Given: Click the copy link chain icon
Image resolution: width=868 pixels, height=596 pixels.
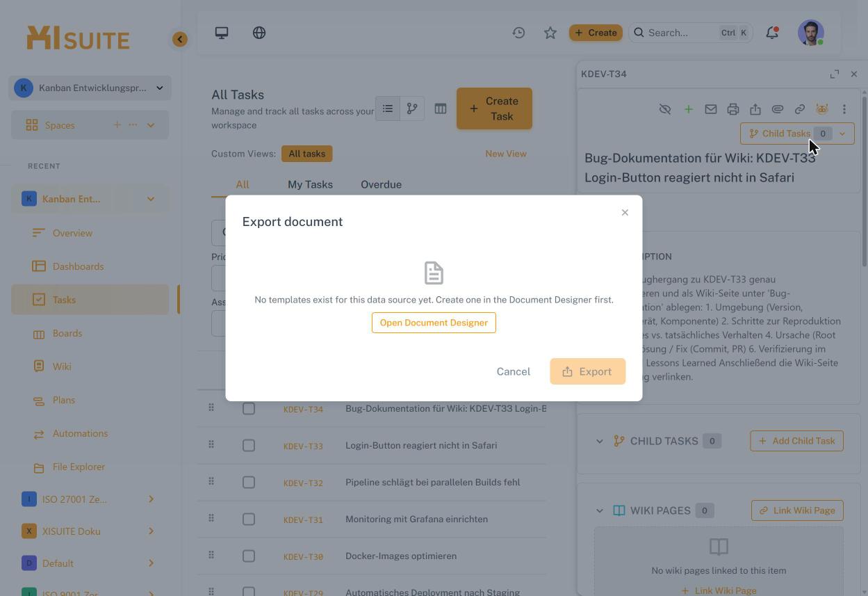Looking at the screenshot, I should (x=800, y=109).
